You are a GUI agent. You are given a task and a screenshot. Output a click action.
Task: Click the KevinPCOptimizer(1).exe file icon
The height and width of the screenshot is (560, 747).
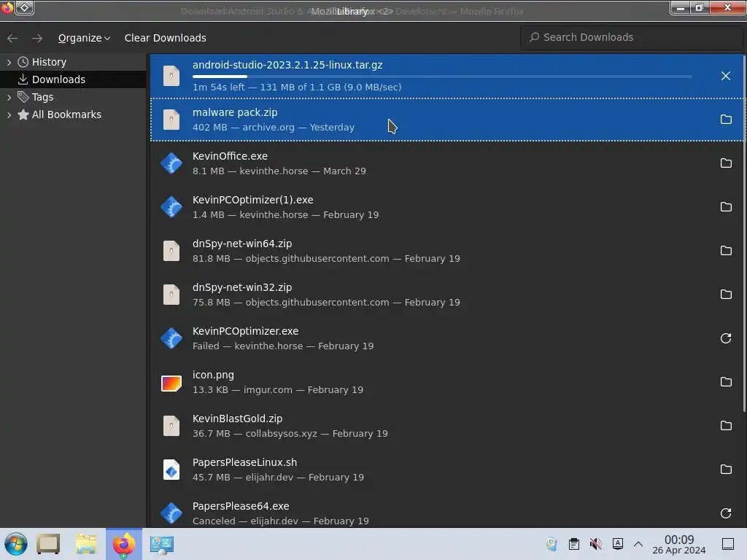pos(171,207)
